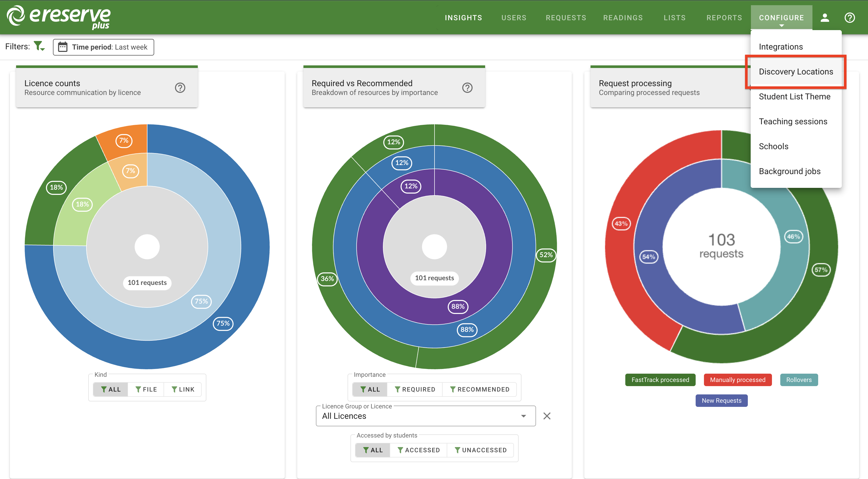Viewport: 868px width, 479px height.
Task: Toggle the LINK kind filter
Action: pyautogui.click(x=183, y=389)
